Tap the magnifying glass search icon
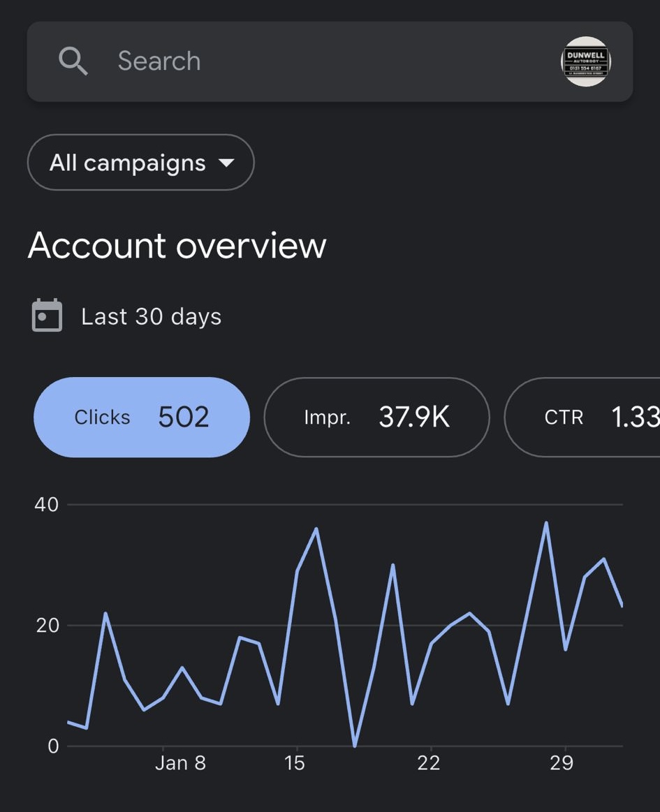The image size is (660, 812). [73, 61]
